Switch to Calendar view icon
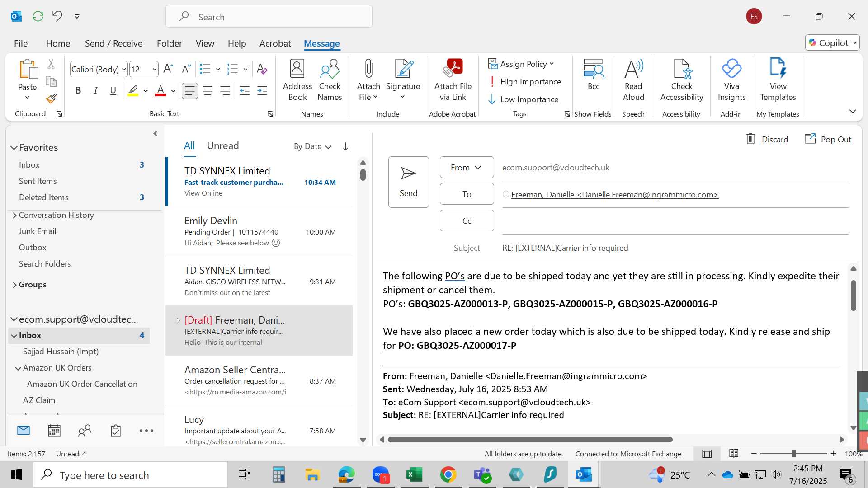 click(x=54, y=431)
